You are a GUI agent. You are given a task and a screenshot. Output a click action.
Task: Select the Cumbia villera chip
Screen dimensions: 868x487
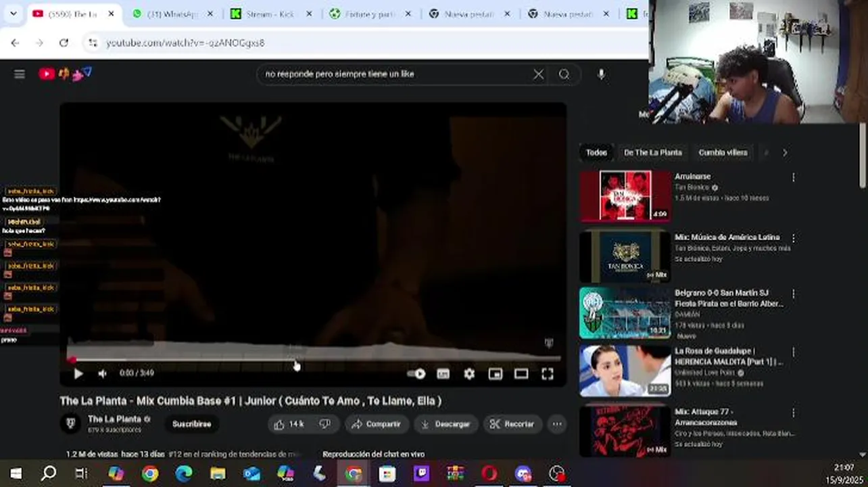click(x=723, y=153)
